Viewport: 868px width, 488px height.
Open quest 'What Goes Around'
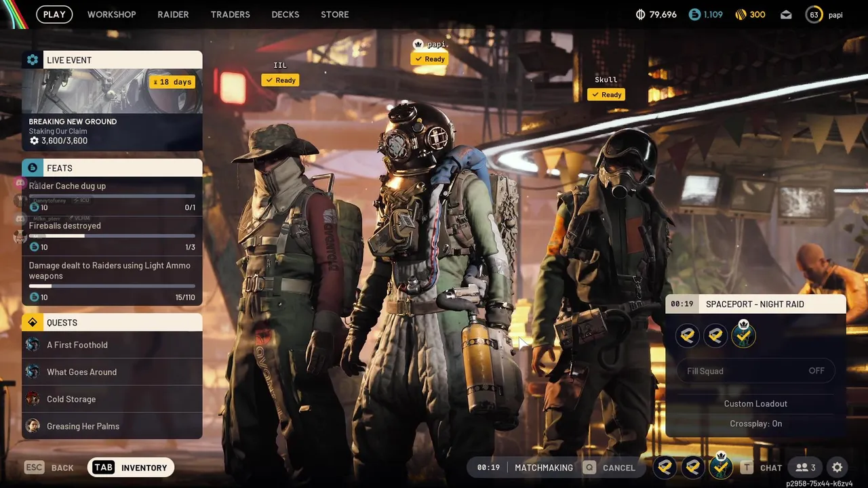pos(112,371)
